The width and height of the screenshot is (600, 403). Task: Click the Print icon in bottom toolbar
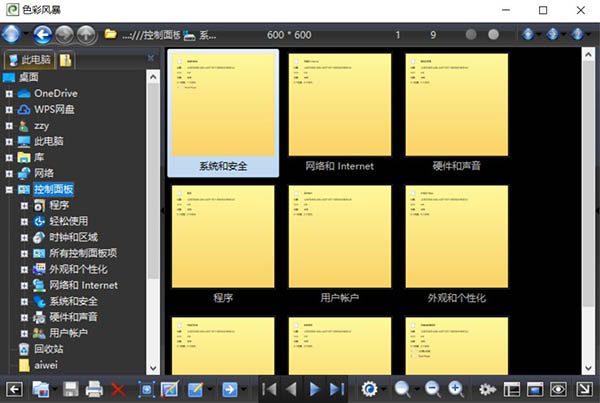pos(94,389)
